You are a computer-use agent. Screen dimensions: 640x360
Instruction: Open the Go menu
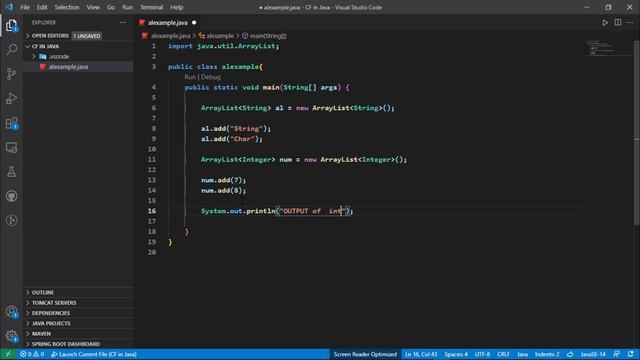pyautogui.click(x=111, y=7)
